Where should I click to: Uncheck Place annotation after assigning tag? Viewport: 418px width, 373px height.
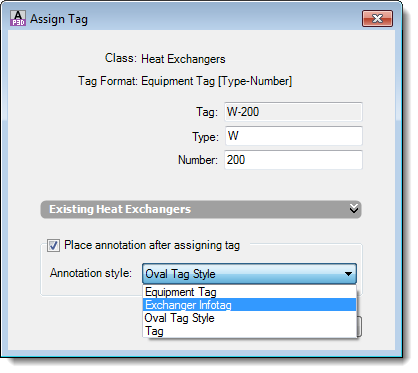[x=53, y=246]
